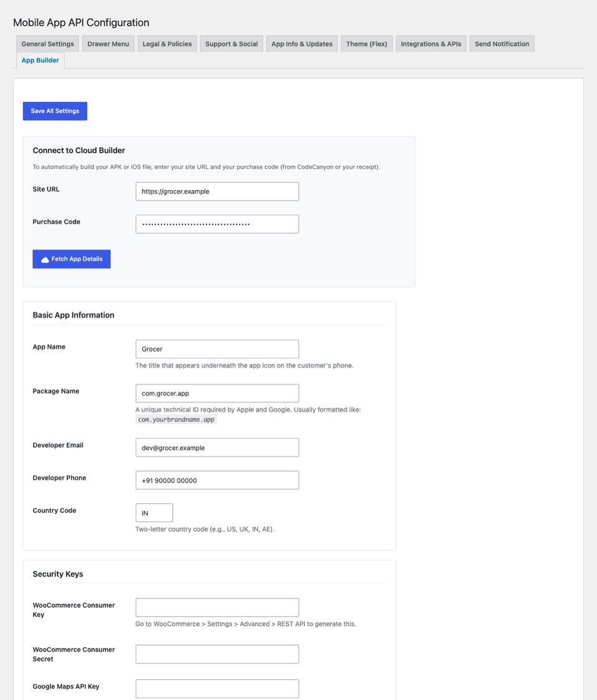The width and height of the screenshot is (597, 700).
Task: Focus the Purchase Code password field
Action: point(217,224)
